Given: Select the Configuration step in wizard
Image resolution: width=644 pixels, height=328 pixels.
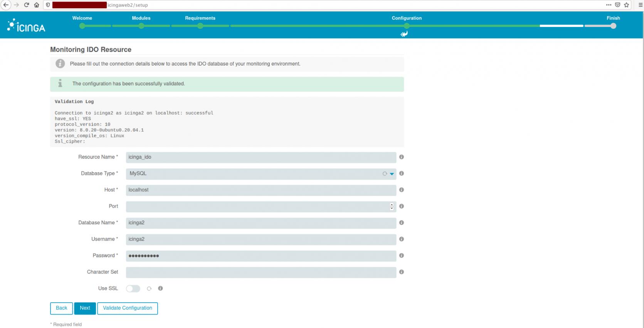Looking at the screenshot, I should 407,18.
